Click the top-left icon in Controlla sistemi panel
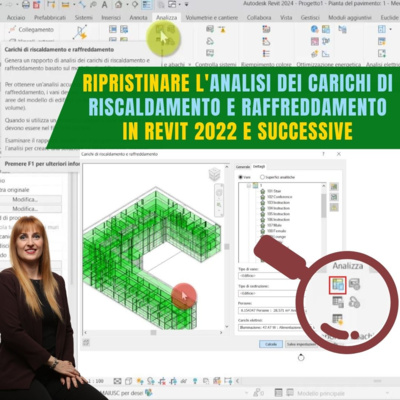Viewport: 400px width, 400px height. (210, 29)
